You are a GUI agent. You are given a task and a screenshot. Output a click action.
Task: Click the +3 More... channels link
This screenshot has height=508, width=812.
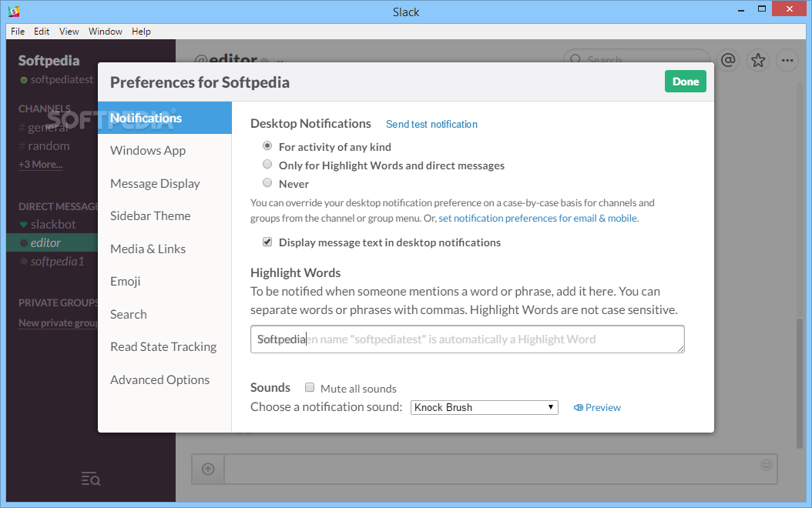coord(40,165)
